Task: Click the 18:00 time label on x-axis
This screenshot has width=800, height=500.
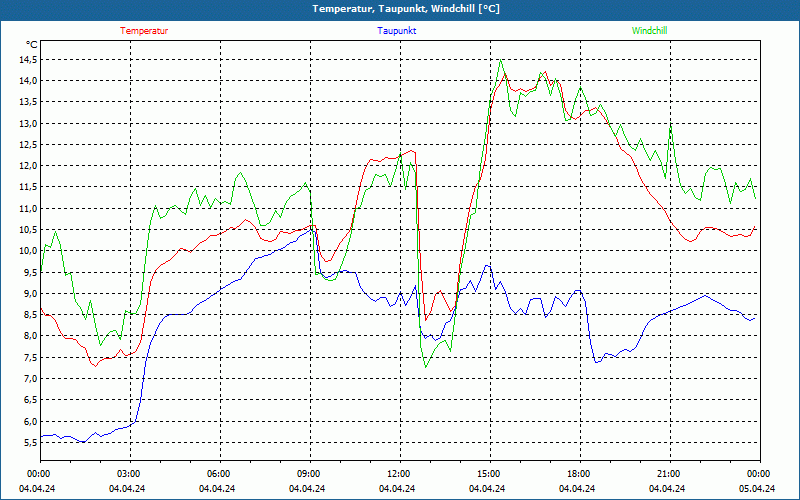Action: 579,474
